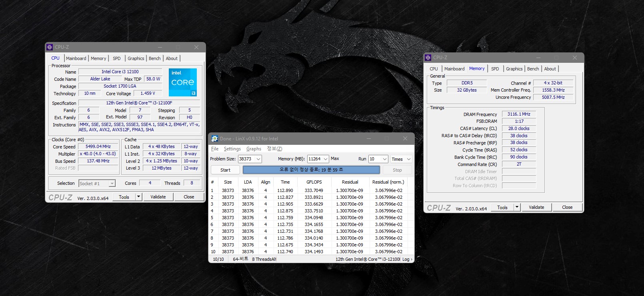644x296 pixels.
Task: Click the Intel Core i3 logo badge
Action: [x=183, y=82]
